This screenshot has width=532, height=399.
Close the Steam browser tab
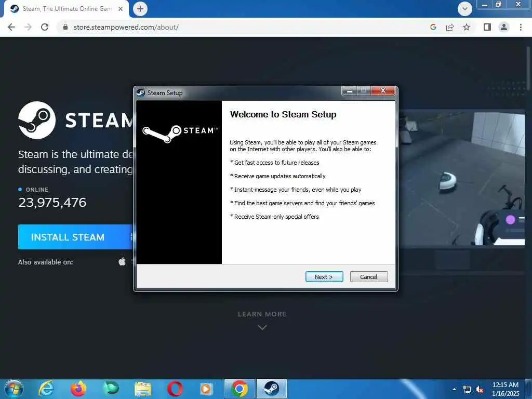(121, 9)
